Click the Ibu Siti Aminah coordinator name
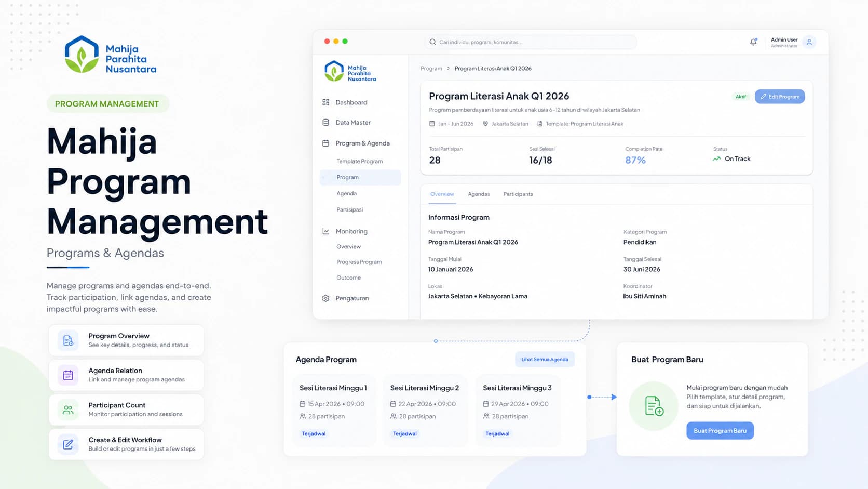Image resolution: width=868 pixels, height=489 pixels. 644,296
